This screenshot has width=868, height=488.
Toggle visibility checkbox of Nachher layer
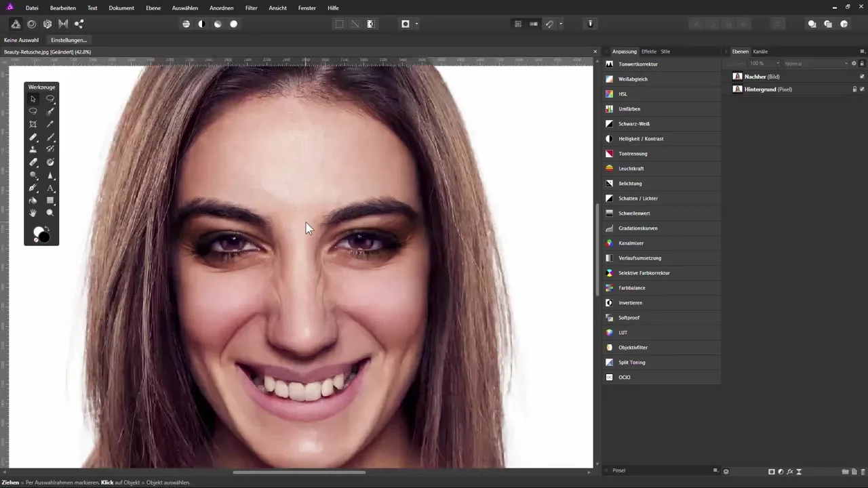click(862, 77)
